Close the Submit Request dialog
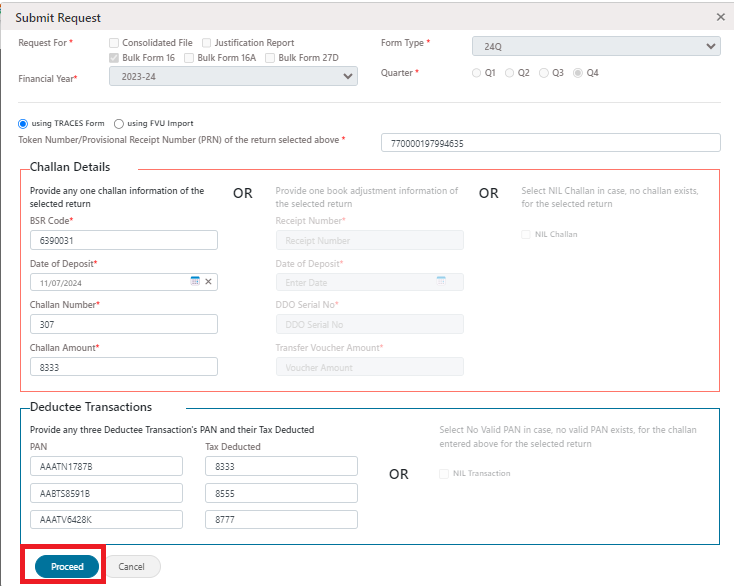The height and width of the screenshot is (586, 734). click(720, 17)
